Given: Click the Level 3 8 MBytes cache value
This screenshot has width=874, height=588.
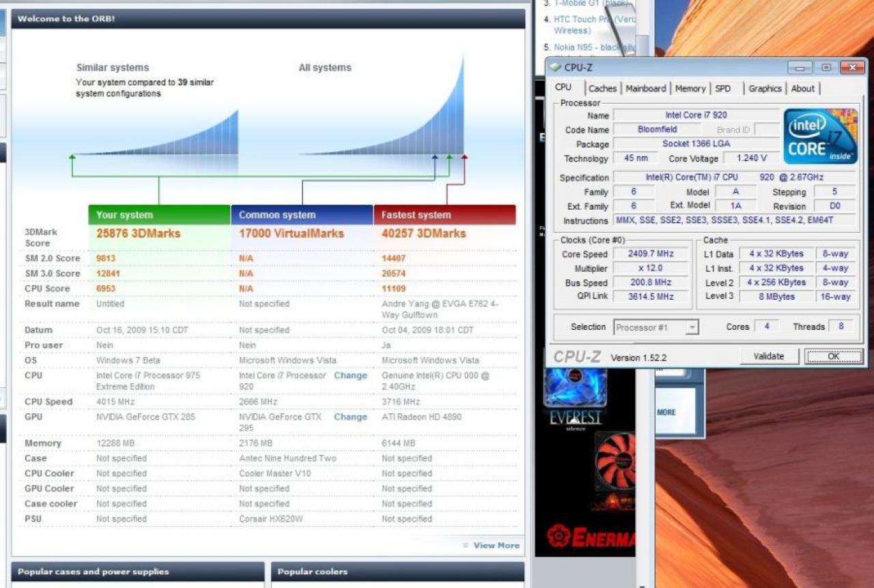Looking at the screenshot, I should 776,296.
